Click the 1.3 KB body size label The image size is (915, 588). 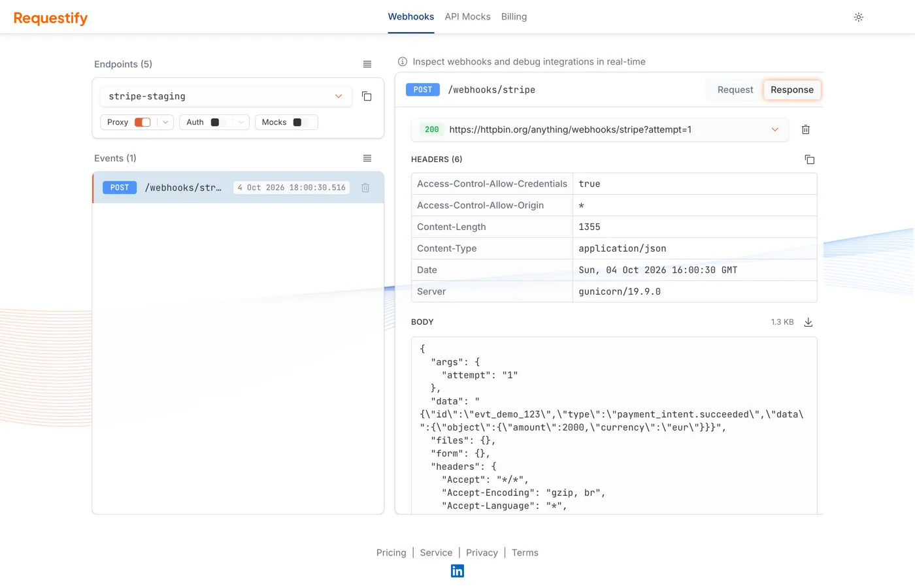click(x=782, y=322)
